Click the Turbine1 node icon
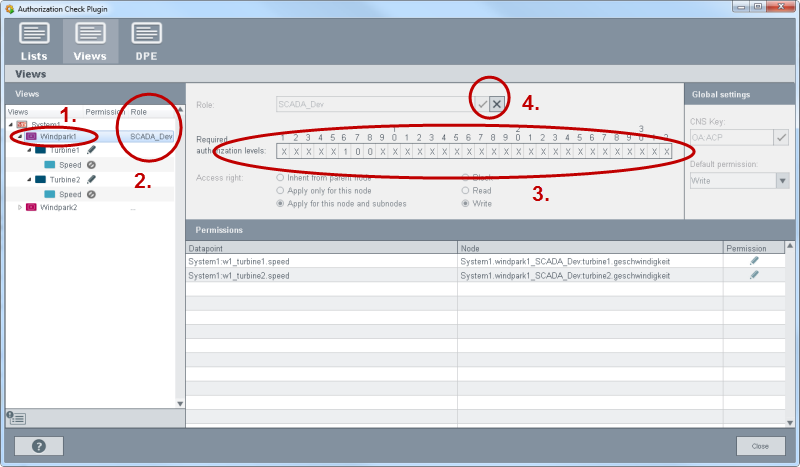The width and height of the screenshot is (800, 467). tap(40, 150)
